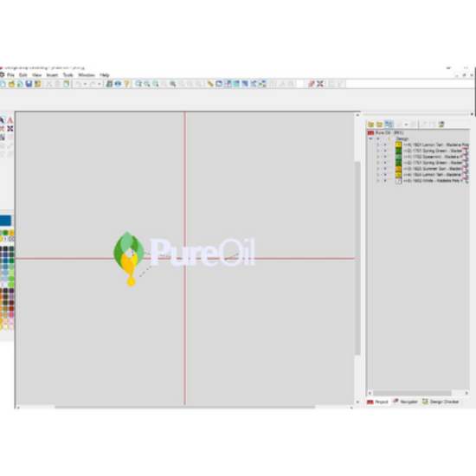Select the 1702 Spearmint thread row
The image size is (476, 476).
(433, 157)
